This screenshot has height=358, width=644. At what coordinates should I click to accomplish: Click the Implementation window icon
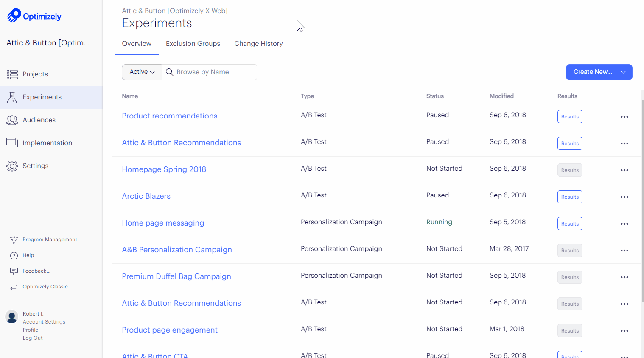[12, 142]
